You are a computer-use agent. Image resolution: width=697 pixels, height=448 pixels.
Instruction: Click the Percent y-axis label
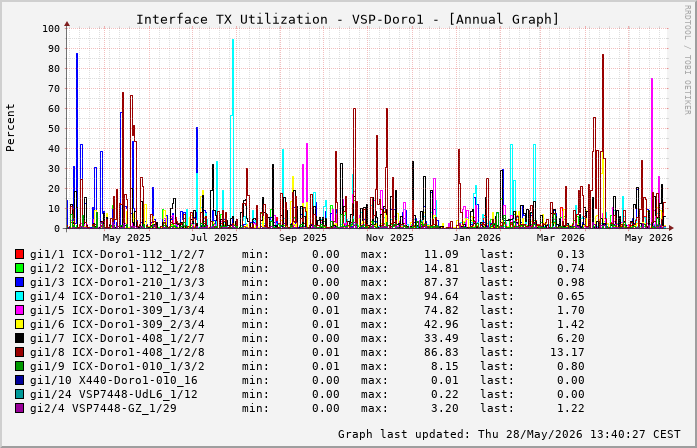10,128
